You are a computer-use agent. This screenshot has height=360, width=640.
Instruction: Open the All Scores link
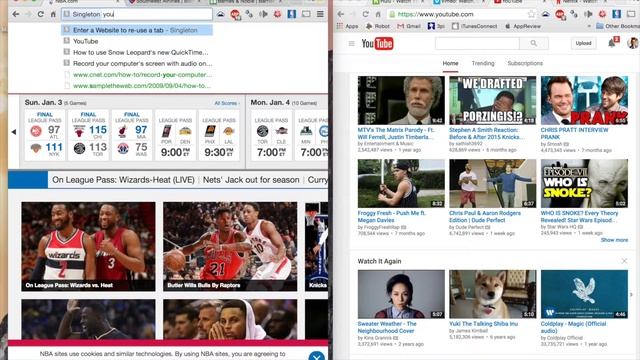tap(226, 103)
